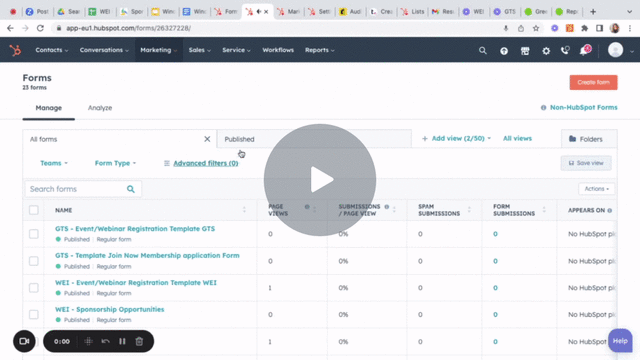640x360 pixels.
Task: Open the Marketing menu
Action: coord(159,50)
